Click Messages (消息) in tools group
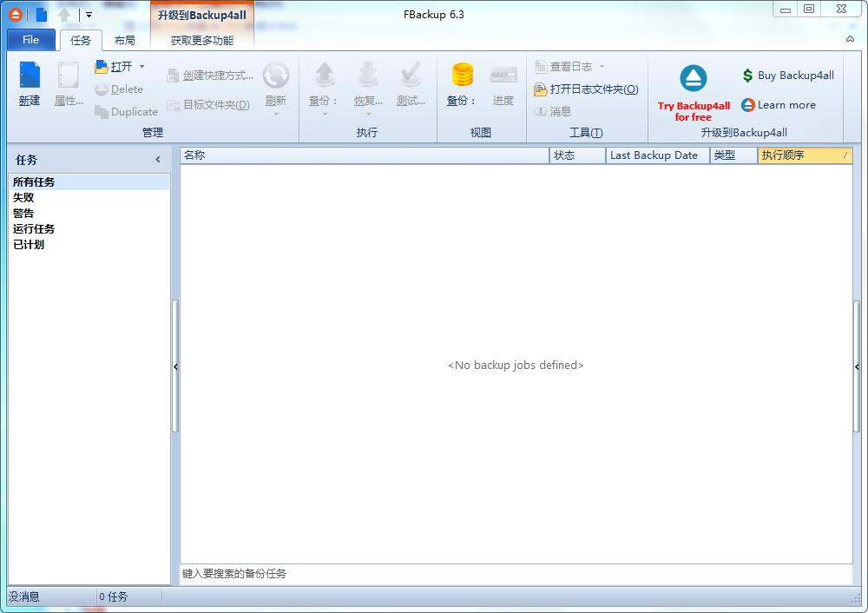This screenshot has height=613, width=868. (x=552, y=112)
